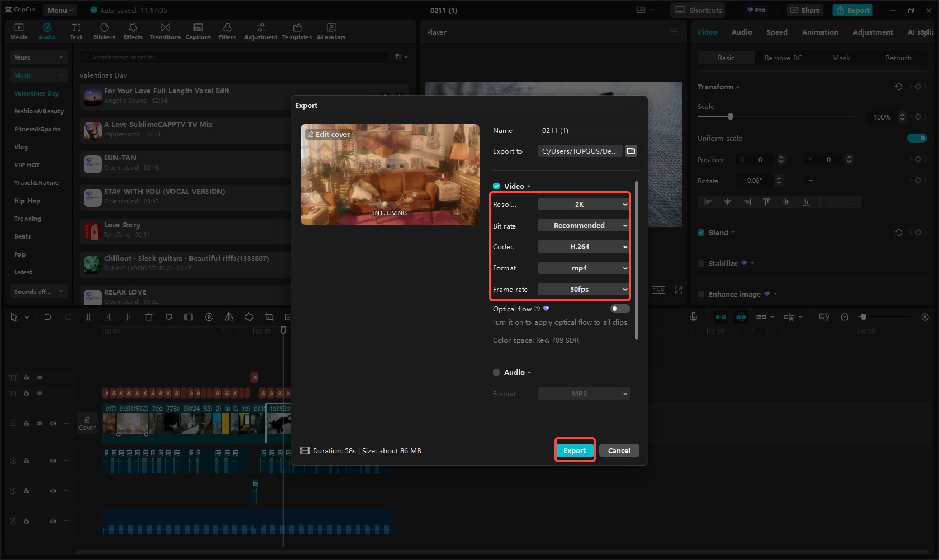Open the H.264 codec dropdown
This screenshot has height=560, width=939.
click(583, 246)
